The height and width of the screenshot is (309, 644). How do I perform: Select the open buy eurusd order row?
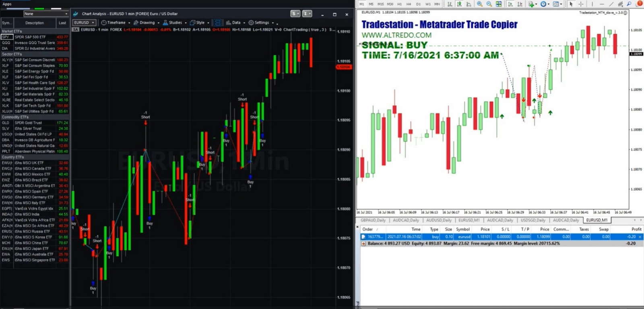click(502, 237)
